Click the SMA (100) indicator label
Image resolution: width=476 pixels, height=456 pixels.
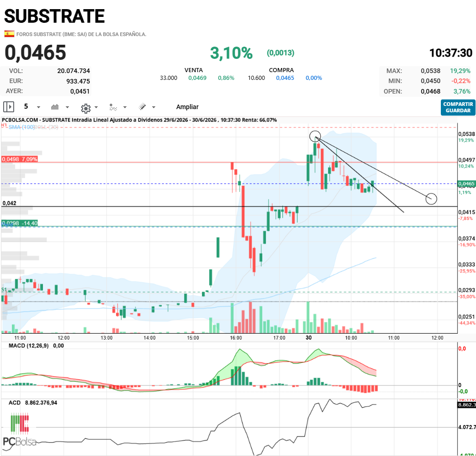(x=21, y=127)
